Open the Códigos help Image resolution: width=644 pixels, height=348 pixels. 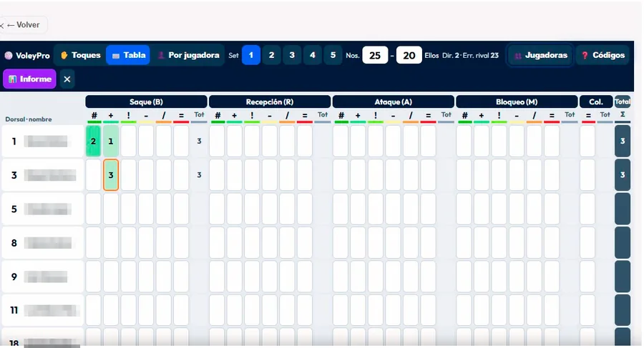point(602,56)
